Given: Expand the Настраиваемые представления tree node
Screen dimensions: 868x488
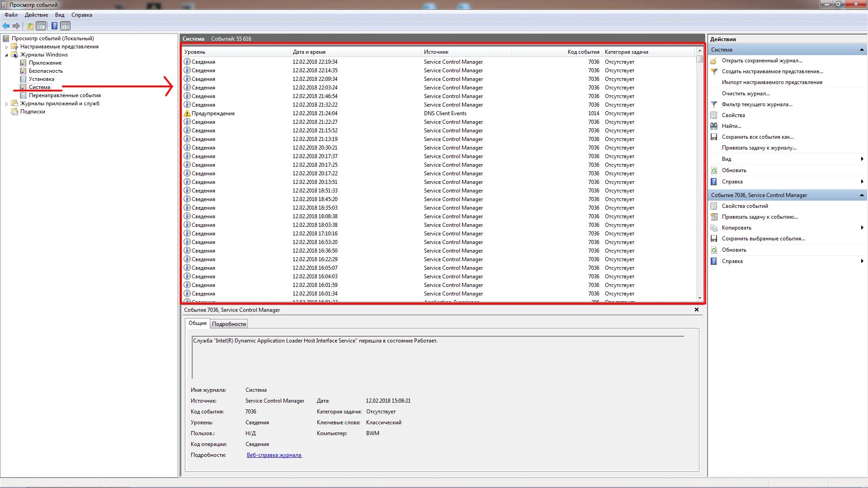Looking at the screenshot, I should pyautogui.click(x=6, y=47).
